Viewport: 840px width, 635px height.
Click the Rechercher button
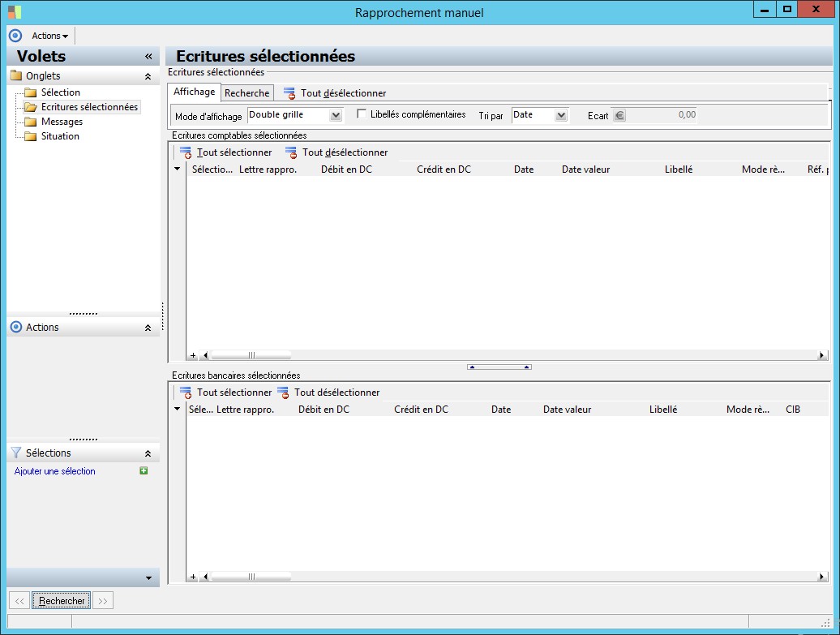tap(62, 601)
